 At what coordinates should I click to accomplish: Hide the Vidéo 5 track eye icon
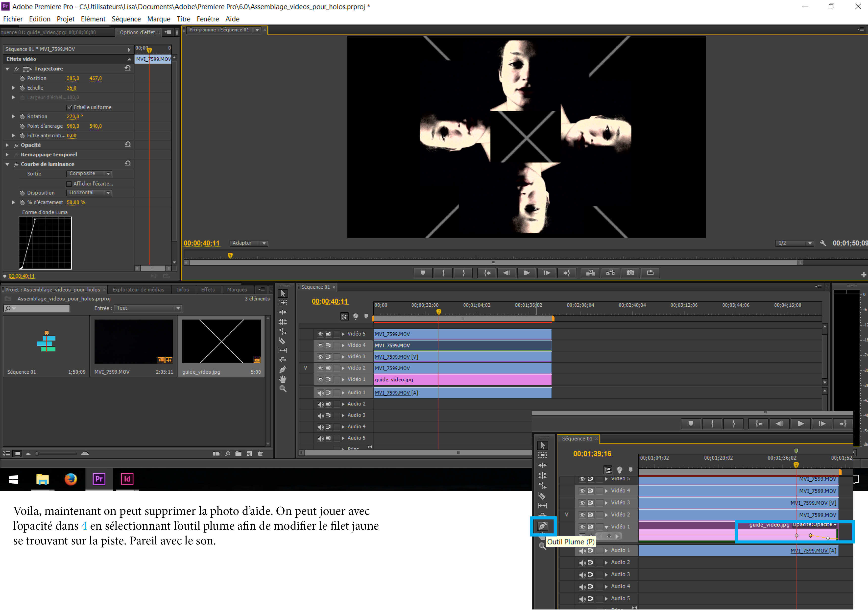[320, 334]
